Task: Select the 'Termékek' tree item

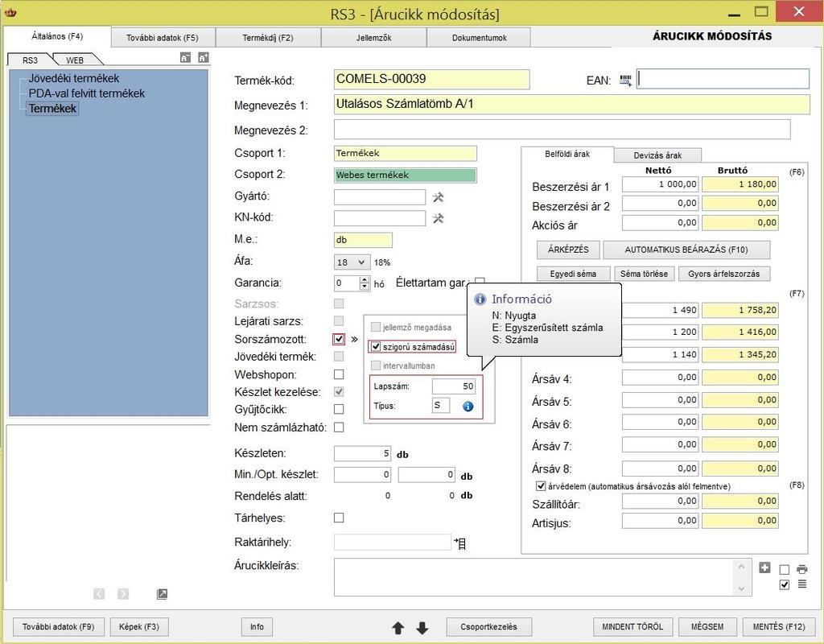Action: click(x=52, y=109)
